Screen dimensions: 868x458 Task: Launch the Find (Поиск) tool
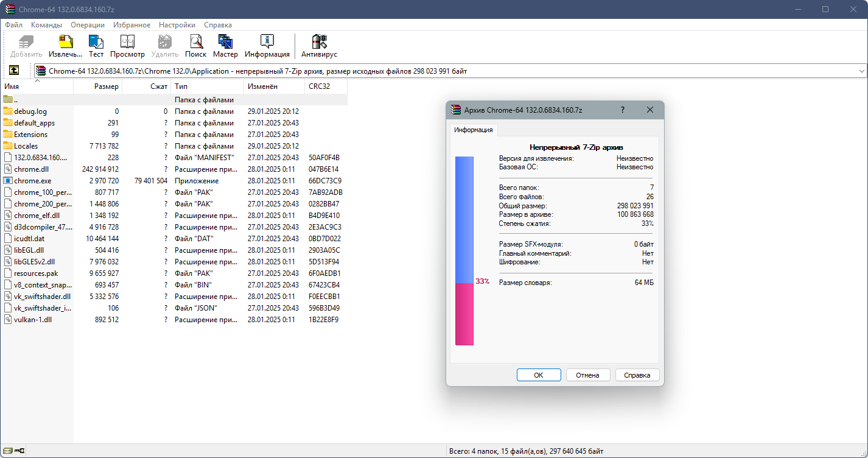[x=195, y=46]
